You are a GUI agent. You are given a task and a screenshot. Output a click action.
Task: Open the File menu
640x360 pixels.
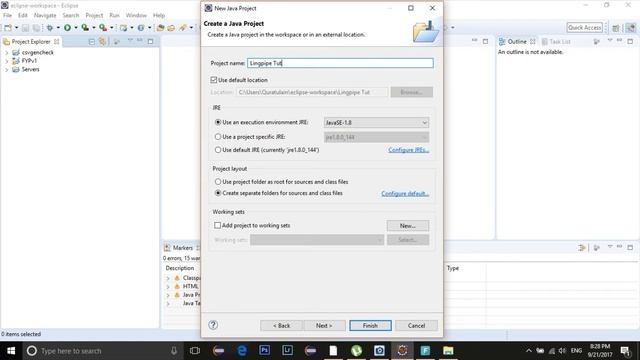coord(7,15)
